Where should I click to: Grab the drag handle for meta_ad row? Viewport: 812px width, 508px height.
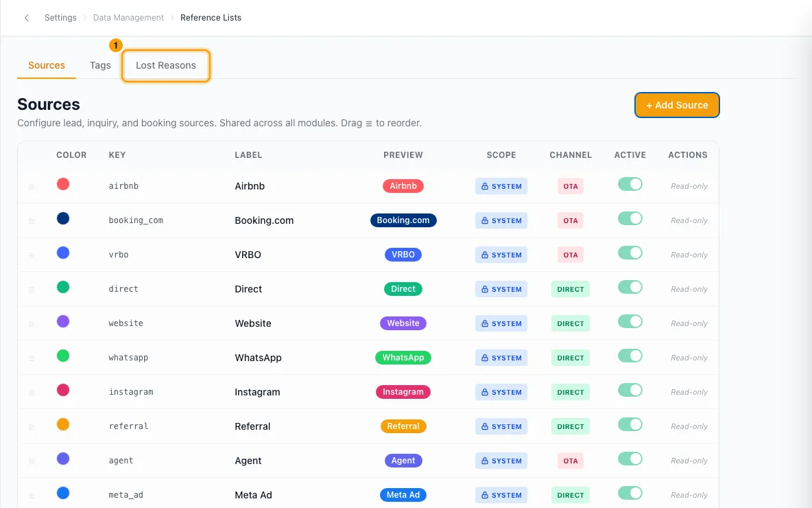[x=32, y=496]
